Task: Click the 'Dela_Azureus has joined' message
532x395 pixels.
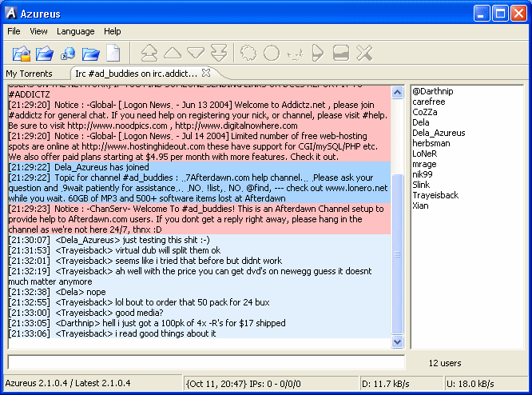Action: click(x=101, y=167)
